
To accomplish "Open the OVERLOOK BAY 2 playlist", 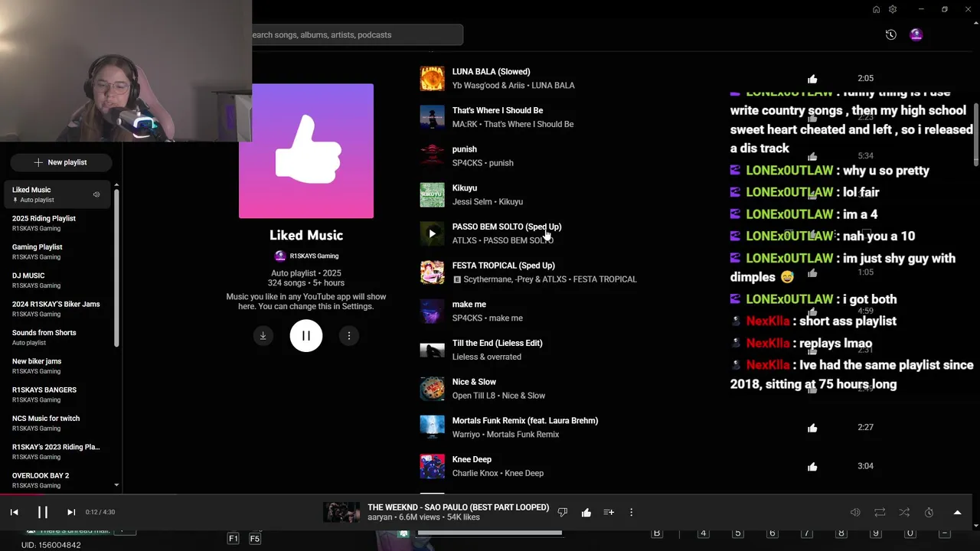I will 57,480.
